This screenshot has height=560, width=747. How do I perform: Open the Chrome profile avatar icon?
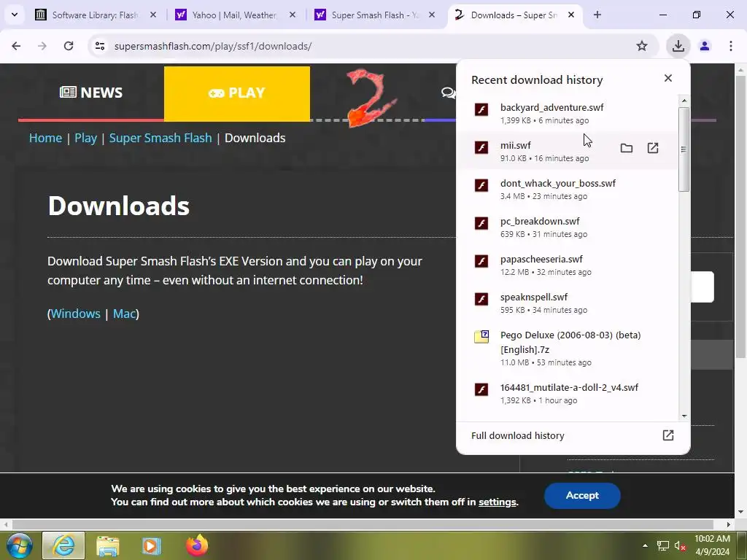[x=705, y=46]
